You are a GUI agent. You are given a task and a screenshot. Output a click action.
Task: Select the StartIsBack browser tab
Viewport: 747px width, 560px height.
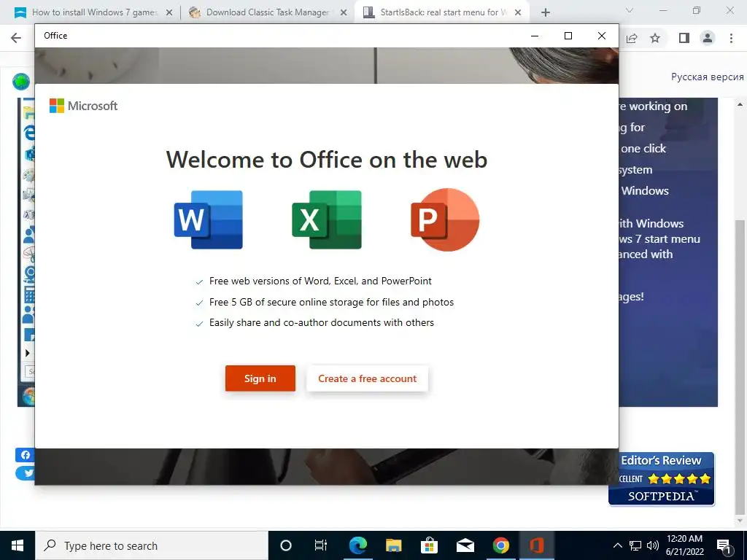[x=443, y=12]
